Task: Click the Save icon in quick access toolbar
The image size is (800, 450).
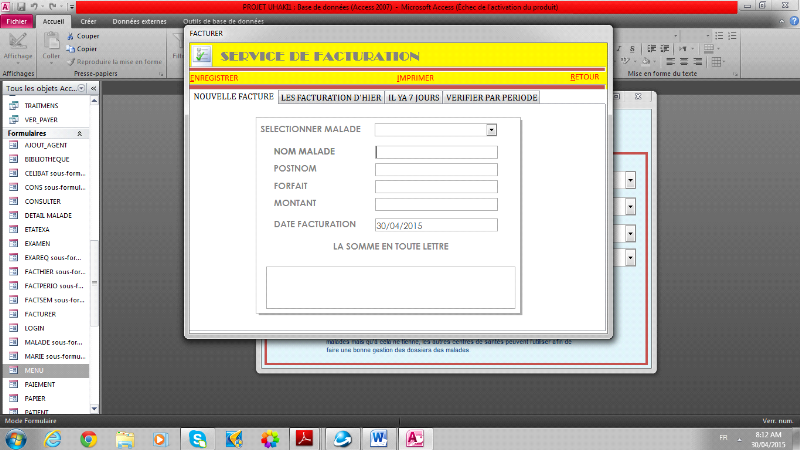Action: 21,7
